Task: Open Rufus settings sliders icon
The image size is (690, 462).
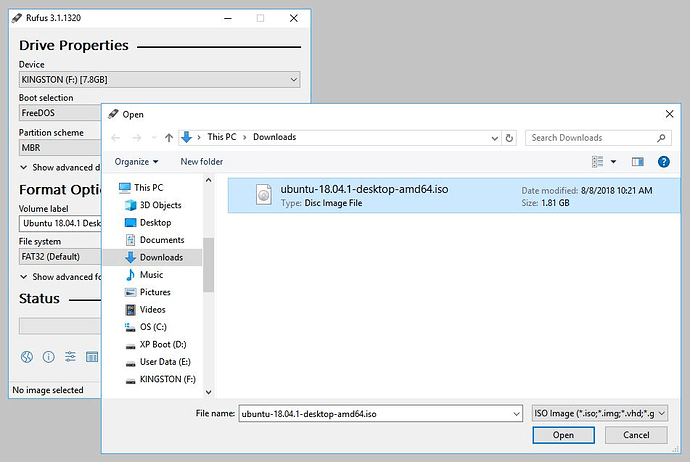Action: tap(70, 356)
